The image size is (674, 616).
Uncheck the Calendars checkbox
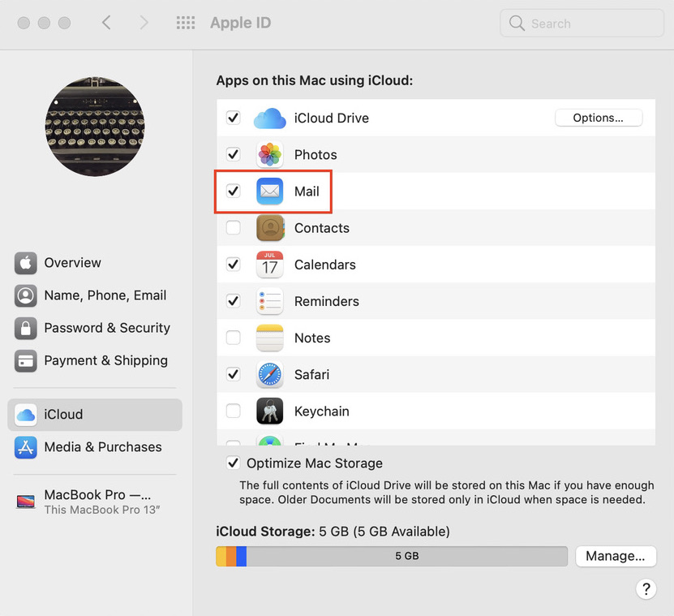233,264
